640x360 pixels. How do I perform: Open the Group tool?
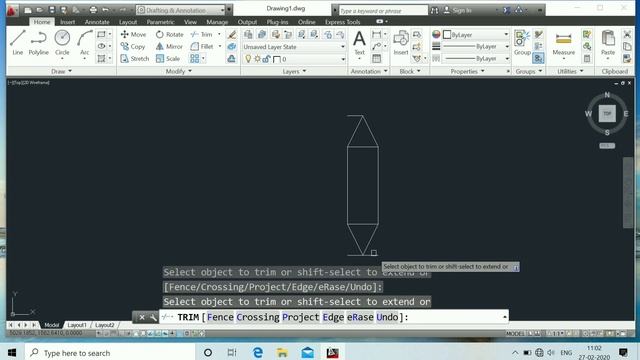coord(522,43)
